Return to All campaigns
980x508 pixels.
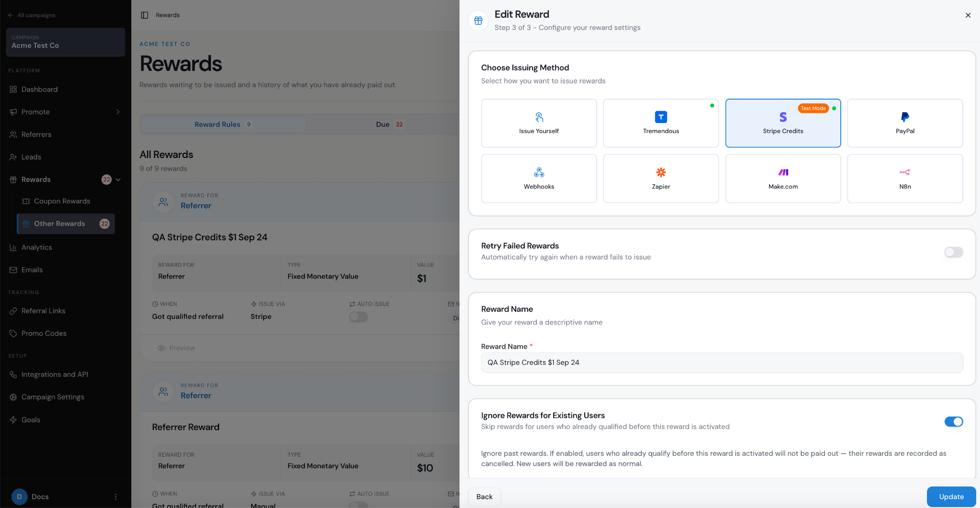click(32, 15)
